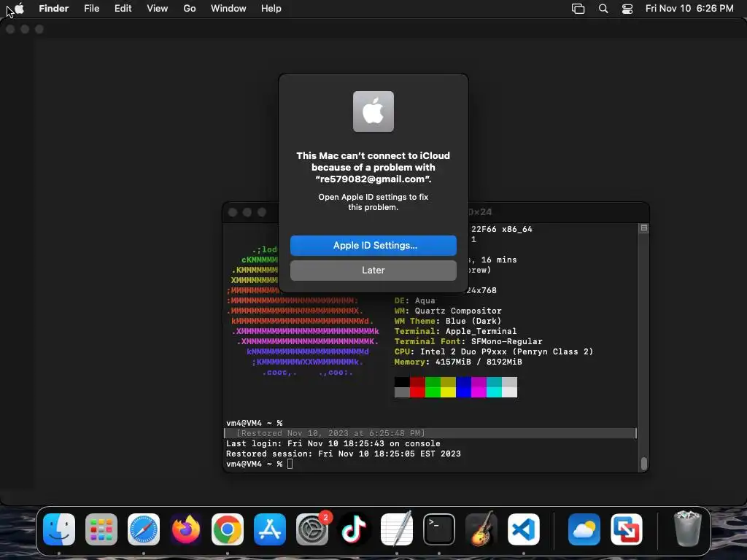Open the View menu

click(158, 9)
